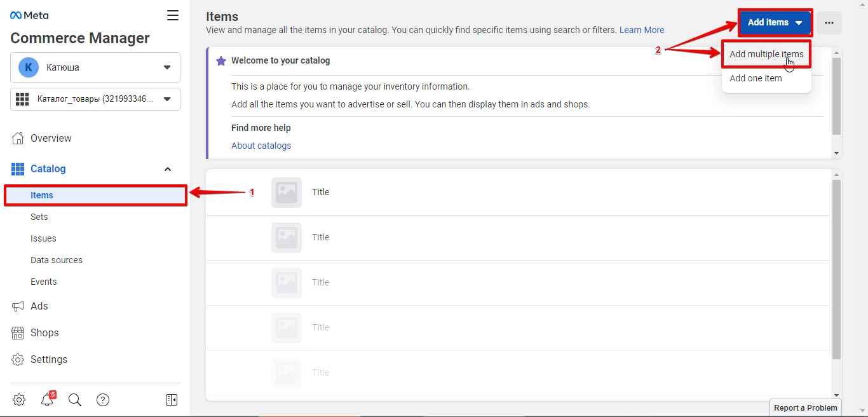868x417 pixels.
Task: Click the Commerce Manager title
Action: coord(80,38)
